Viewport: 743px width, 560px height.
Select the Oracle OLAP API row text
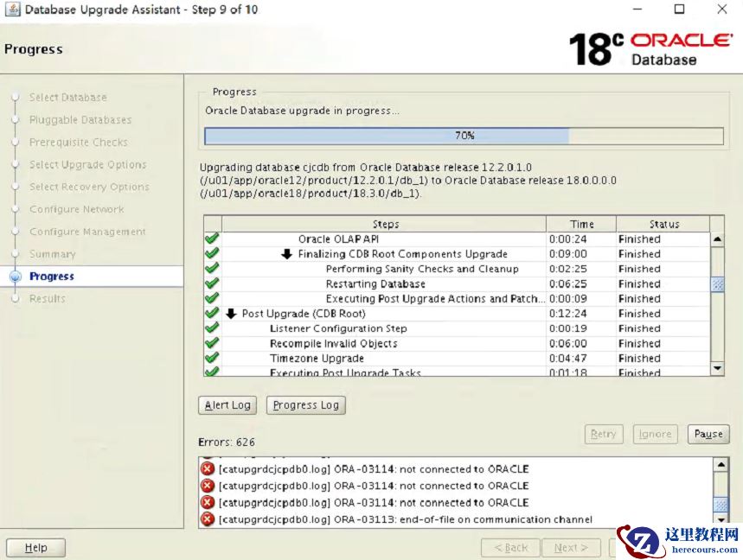tap(338, 239)
